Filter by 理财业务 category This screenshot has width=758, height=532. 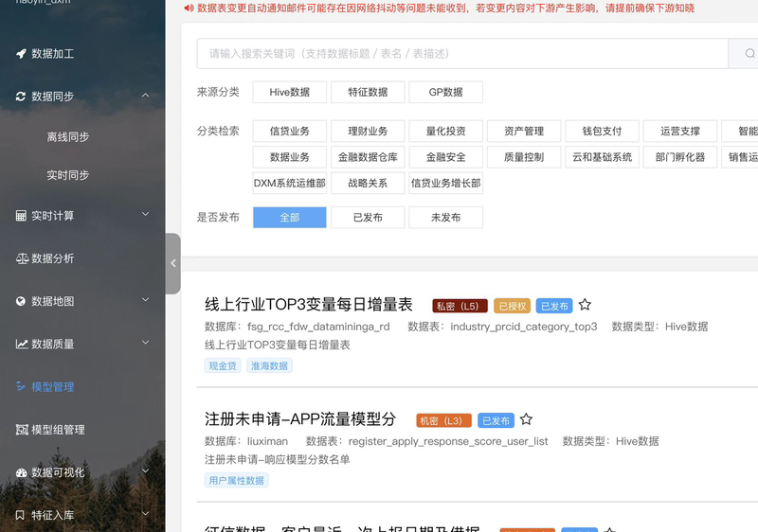(x=368, y=131)
